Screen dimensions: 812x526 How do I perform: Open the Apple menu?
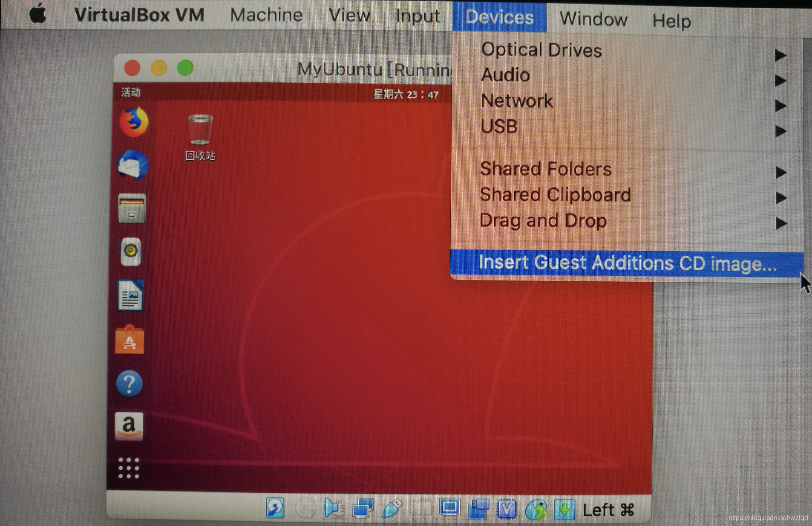tap(38, 13)
